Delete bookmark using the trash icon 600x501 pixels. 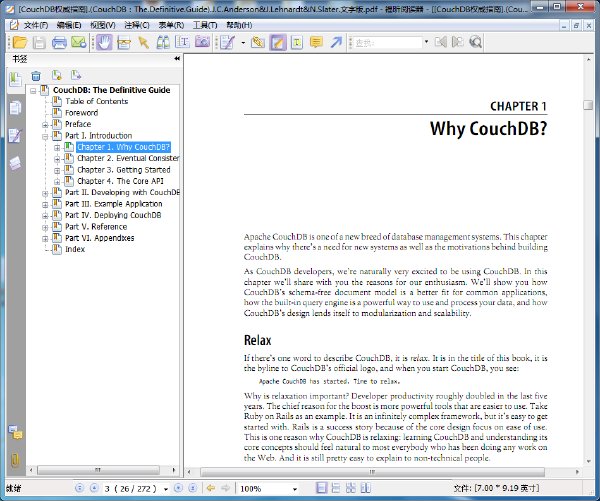point(36,76)
